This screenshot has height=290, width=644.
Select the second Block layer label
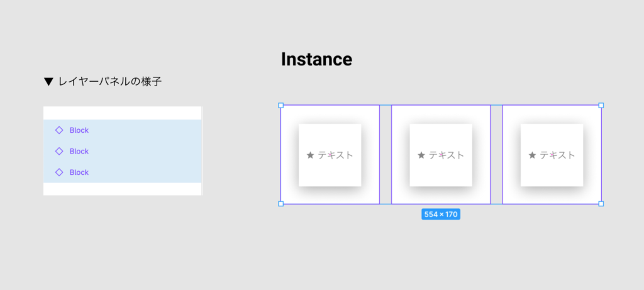click(x=79, y=151)
